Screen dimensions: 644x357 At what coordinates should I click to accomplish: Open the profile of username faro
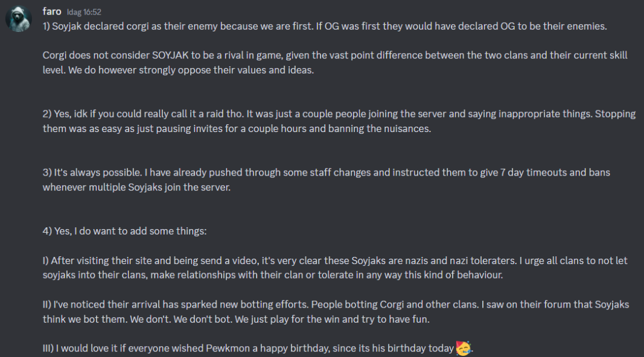click(51, 11)
